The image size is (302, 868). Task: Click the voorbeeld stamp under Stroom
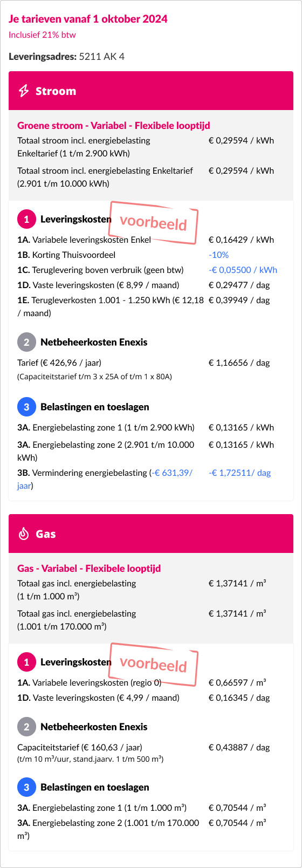click(153, 222)
